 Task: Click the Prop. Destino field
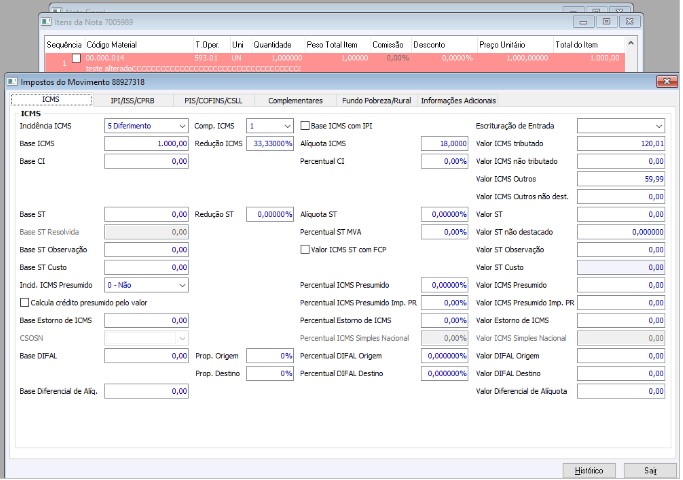(270, 374)
